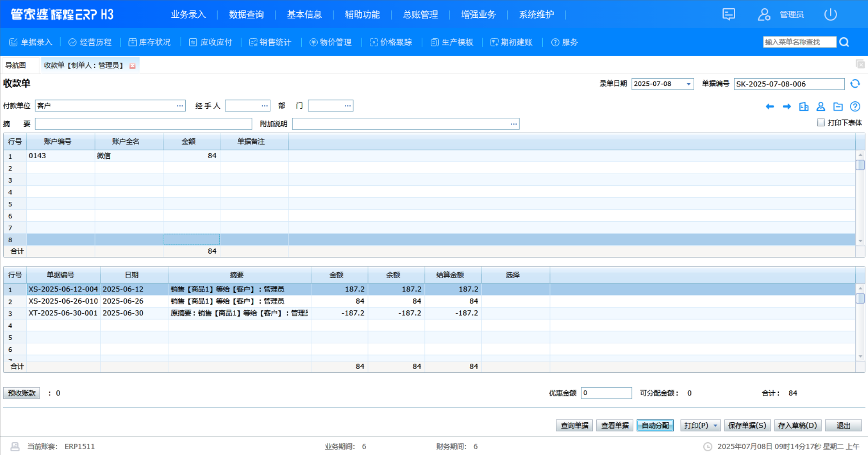Open the 增强业务 menu
Screen dimensions: 868x455
point(478,15)
